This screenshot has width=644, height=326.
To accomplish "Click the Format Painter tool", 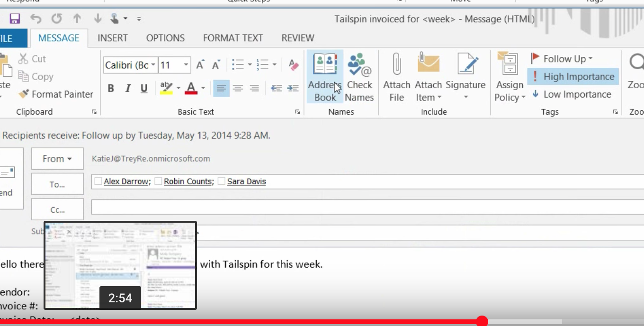I will pos(56,94).
